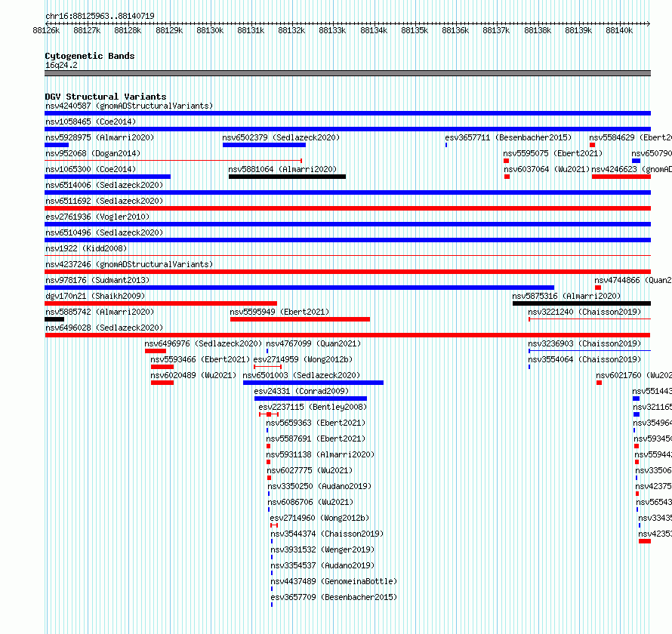Viewport: 672px width, 634px height.
Task: Open nsv5928975 (Almarri2020) variant
Action: pyautogui.click(x=100, y=137)
